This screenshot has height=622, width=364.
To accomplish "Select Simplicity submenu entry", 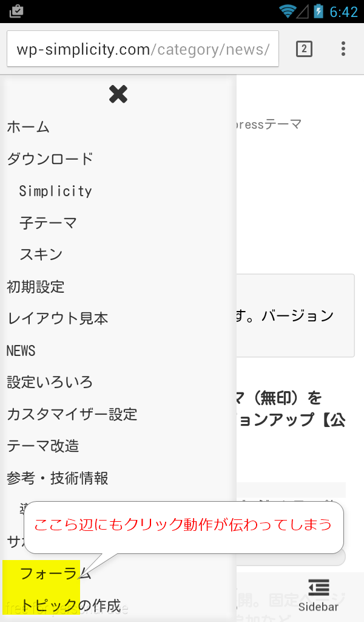I will (55, 191).
